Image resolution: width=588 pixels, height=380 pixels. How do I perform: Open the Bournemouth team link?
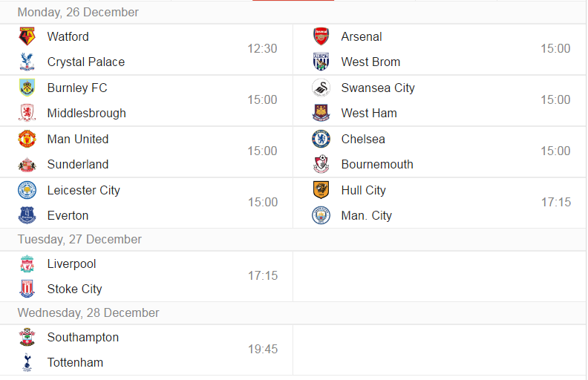377,164
